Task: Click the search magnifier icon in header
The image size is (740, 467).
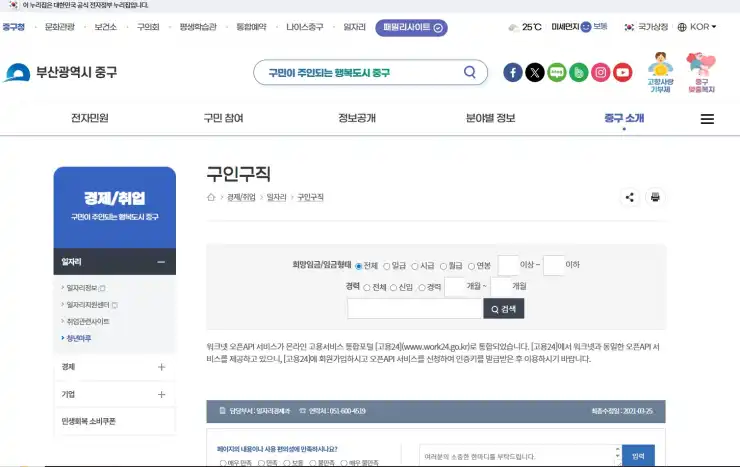Action: 470,72
